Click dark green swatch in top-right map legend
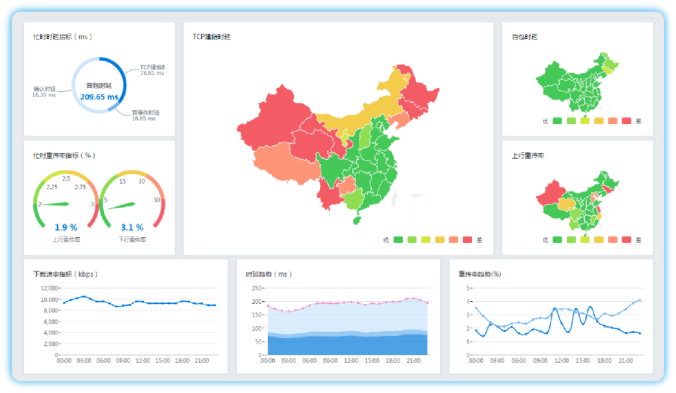This screenshot has width=676, height=393. coord(557,121)
